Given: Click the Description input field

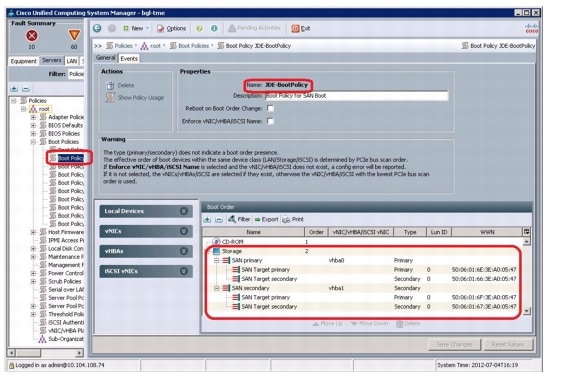Looking at the screenshot, I should click(x=356, y=96).
